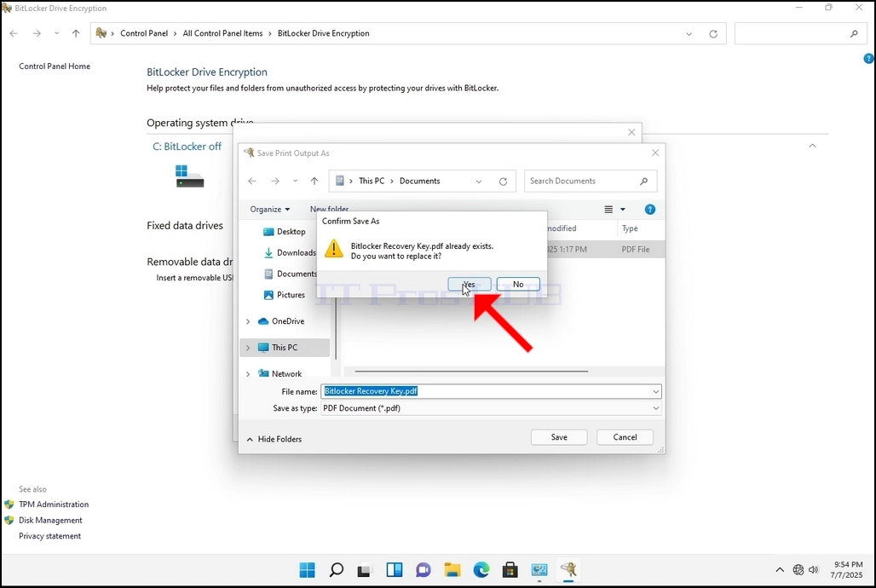Go up one level in Control Panel

[x=76, y=33]
